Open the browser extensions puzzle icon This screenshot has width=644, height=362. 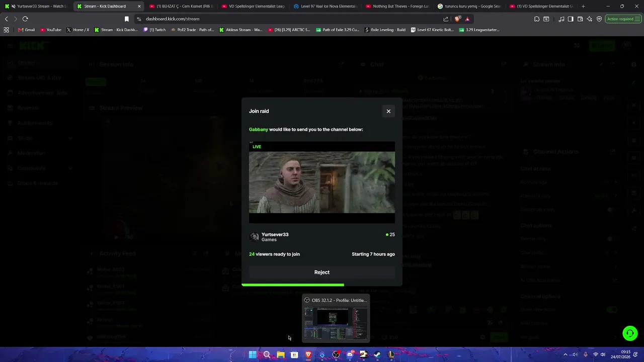tap(537, 19)
